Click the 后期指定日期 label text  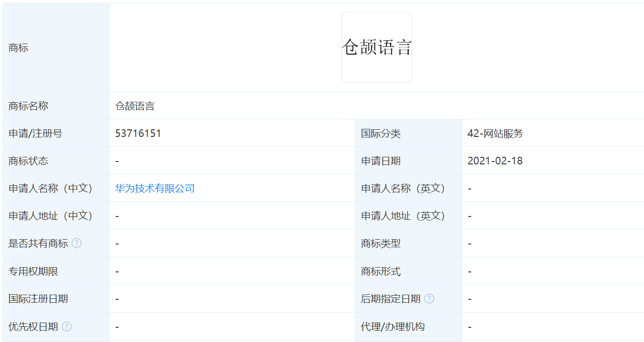click(391, 299)
